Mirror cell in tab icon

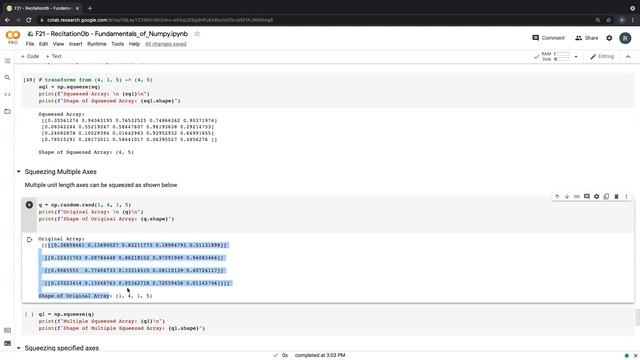tap(606, 197)
